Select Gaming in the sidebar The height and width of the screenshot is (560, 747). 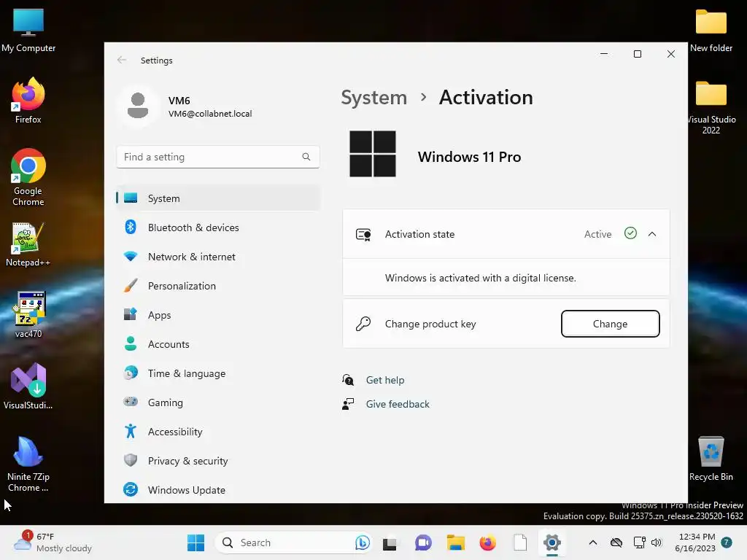click(217, 402)
